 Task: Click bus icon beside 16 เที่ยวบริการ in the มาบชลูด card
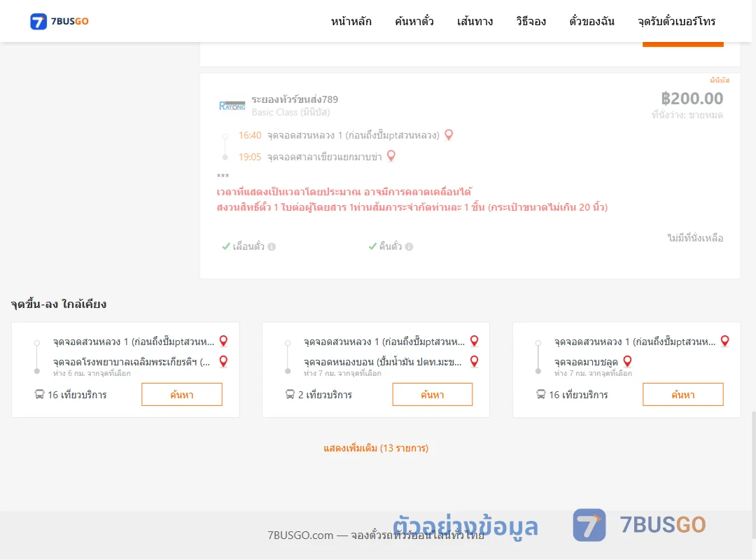[541, 395]
